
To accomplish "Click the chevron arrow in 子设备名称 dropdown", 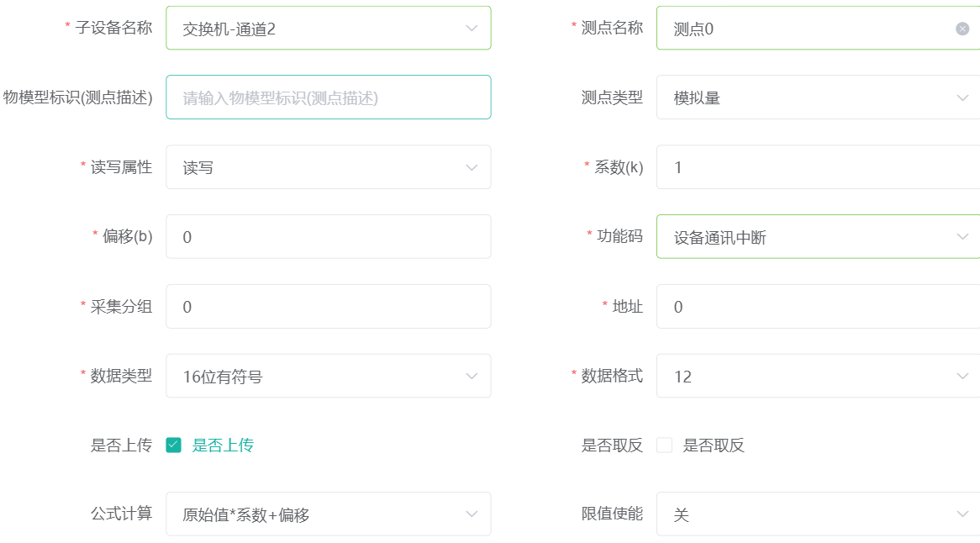I will 472,28.
